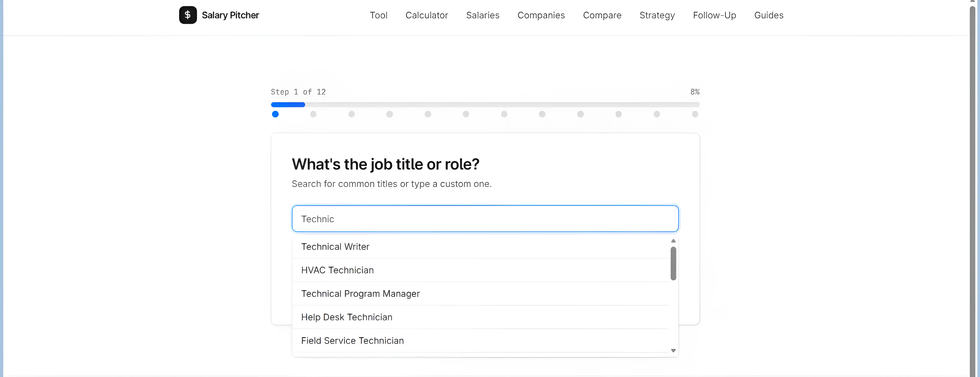Navigate to the Compare section
This screenshot has height=377, width=980.
click(602, 15)
